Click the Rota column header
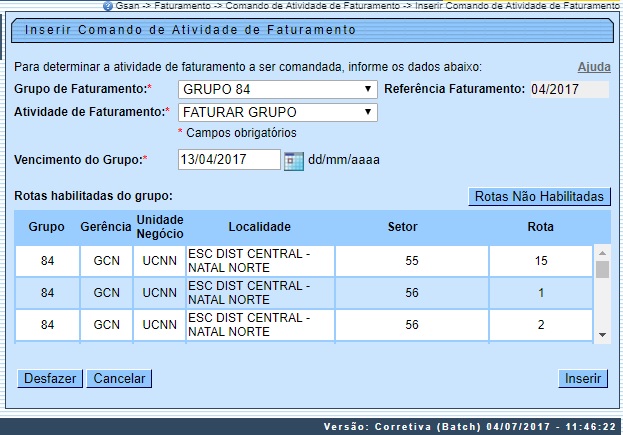 pos(540,227)
